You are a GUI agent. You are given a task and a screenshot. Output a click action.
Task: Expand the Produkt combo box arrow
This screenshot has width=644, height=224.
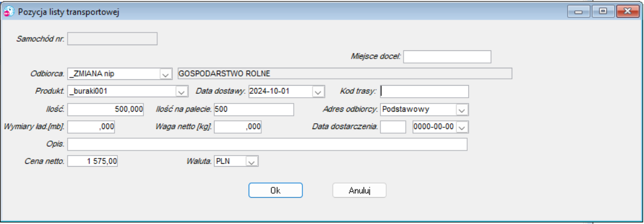(x=181, y=91)
